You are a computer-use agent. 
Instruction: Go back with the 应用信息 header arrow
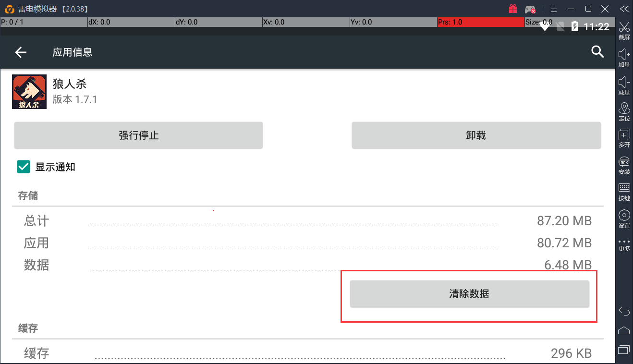pyautogui.click(x=21, y=52)
